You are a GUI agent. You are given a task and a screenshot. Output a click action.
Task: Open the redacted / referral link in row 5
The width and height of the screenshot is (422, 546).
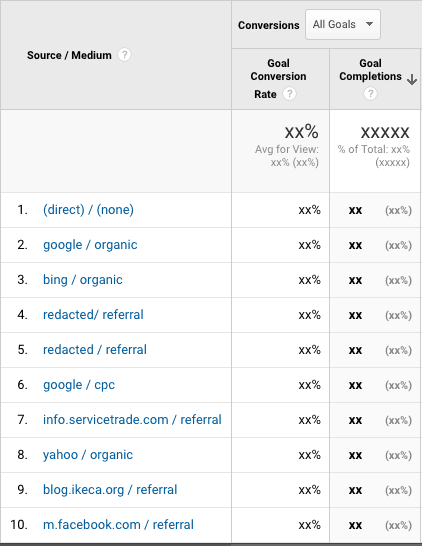[x=95, y=350]
